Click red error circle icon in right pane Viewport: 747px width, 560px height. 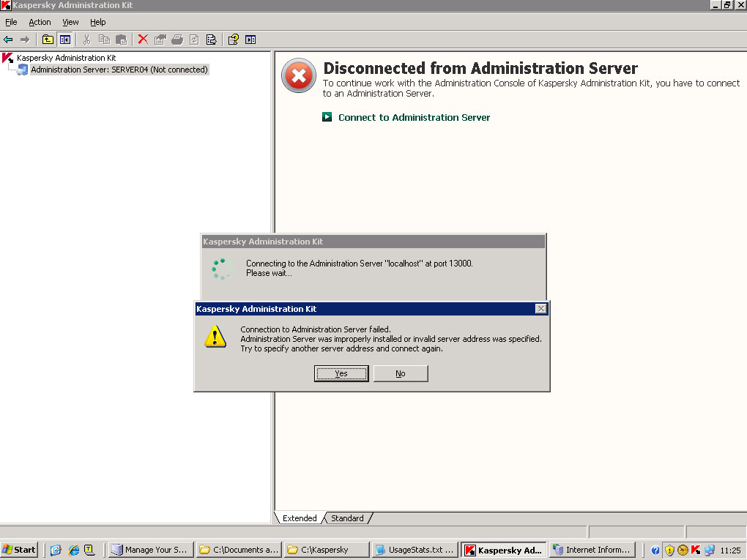299,75
